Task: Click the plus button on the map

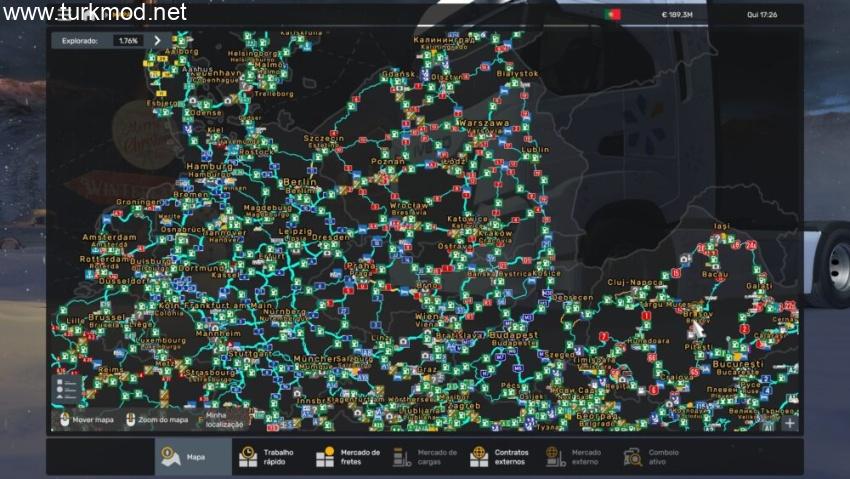Action: (789, 423)
